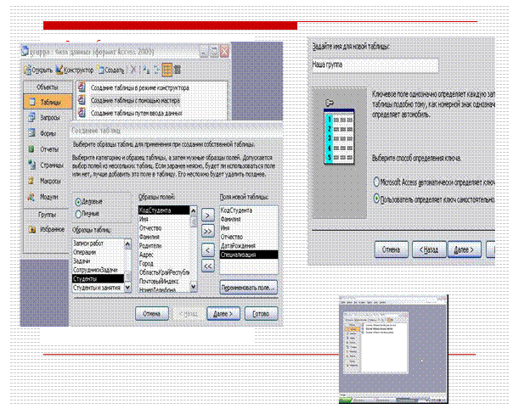Select the Личные radio button
This screenshot has width=519, height=420.
pos(79,214)
